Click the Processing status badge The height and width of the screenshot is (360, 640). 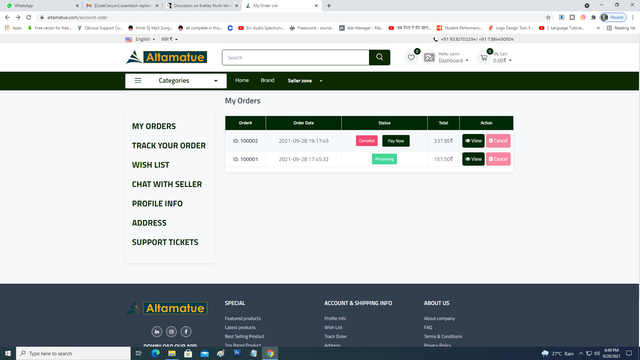pyautogui.click(x=384, y=159)
